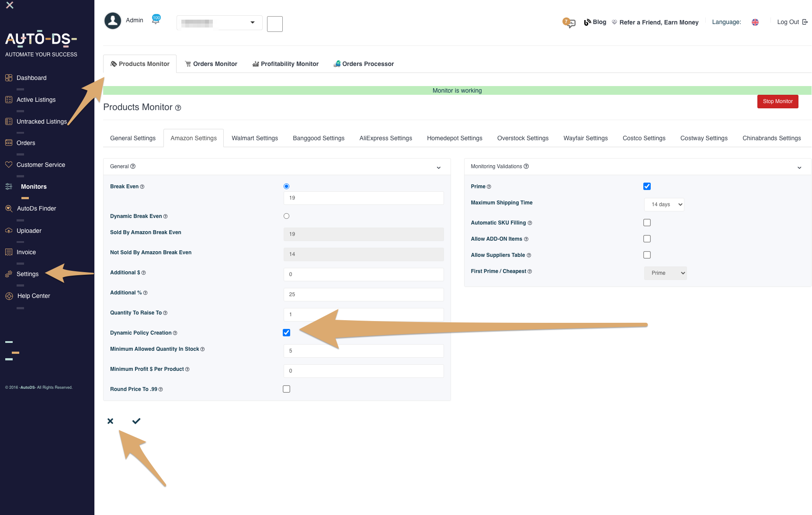Open the Active Listings sidebar icon
Screen dimensions: 812x515
pos(9,100)
